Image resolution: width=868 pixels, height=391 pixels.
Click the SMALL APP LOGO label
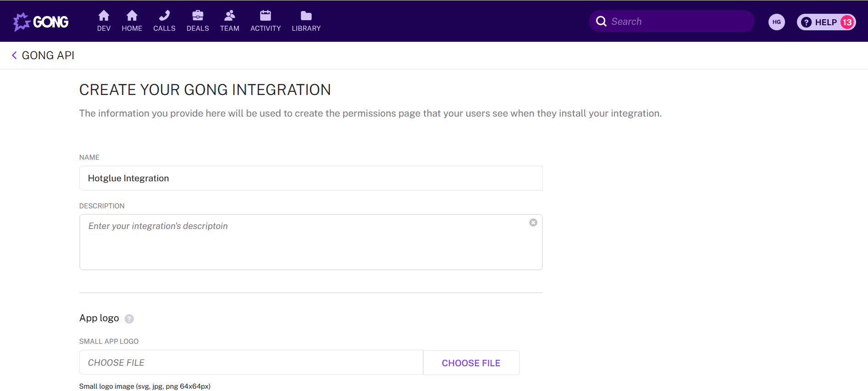coord(109,341)
